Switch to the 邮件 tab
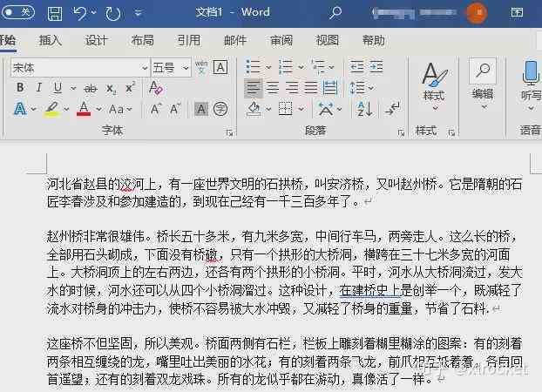The height and width of the screenshot is (392, 542). point(235,41)
